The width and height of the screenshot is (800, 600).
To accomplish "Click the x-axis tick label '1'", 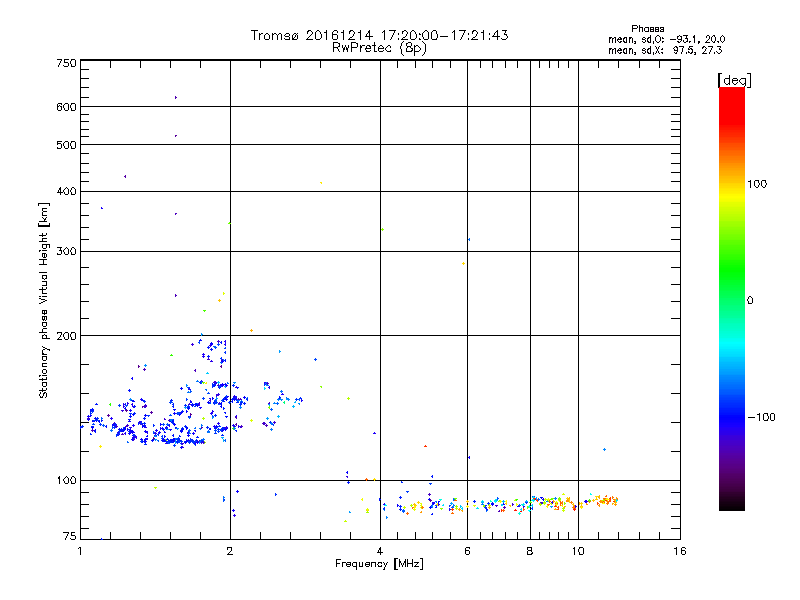I will click(80, 551).
